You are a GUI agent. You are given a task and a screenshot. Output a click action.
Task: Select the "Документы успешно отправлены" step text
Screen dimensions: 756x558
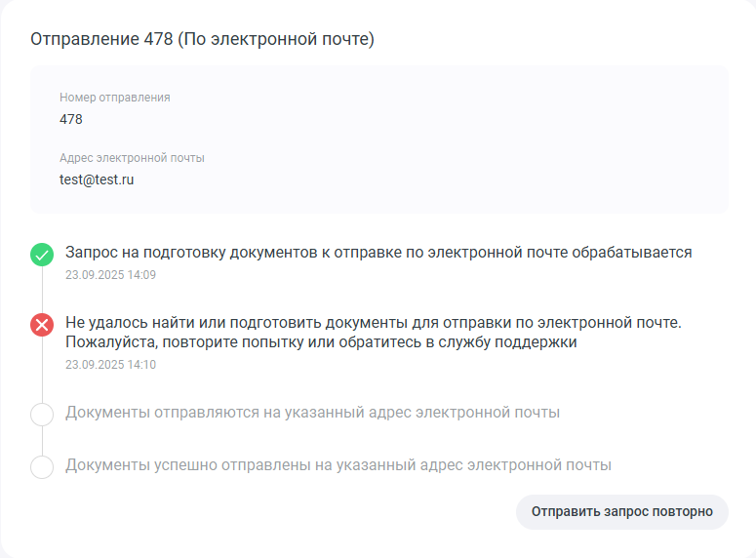pos(338,465)
